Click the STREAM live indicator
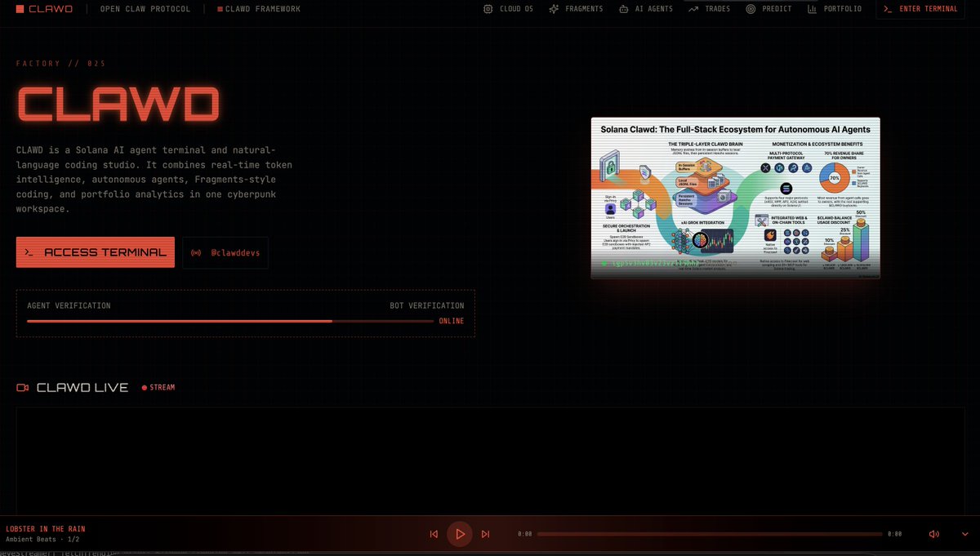Image resolution: width=980 pixels, height=556 pixels. 158,388
